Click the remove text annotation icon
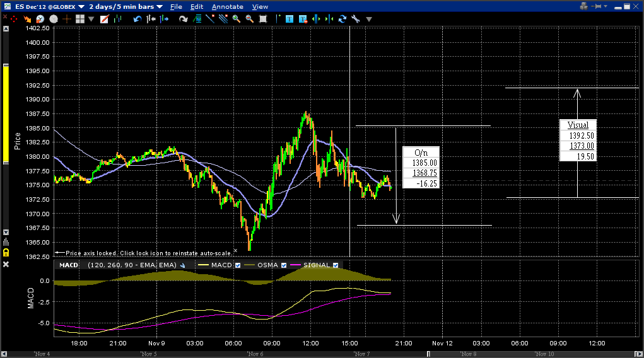The image size is (644, 358). [303, 19]
